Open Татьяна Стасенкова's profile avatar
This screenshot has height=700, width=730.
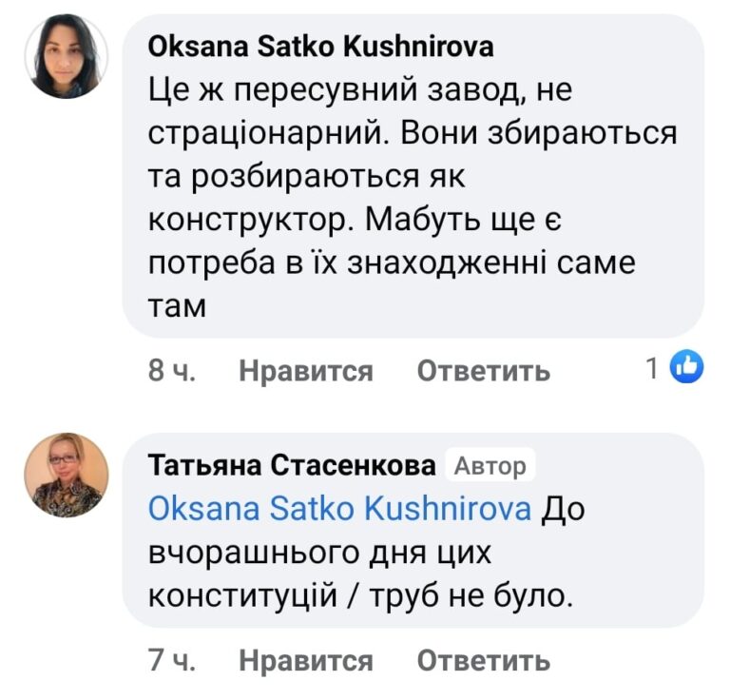(67, 475)
